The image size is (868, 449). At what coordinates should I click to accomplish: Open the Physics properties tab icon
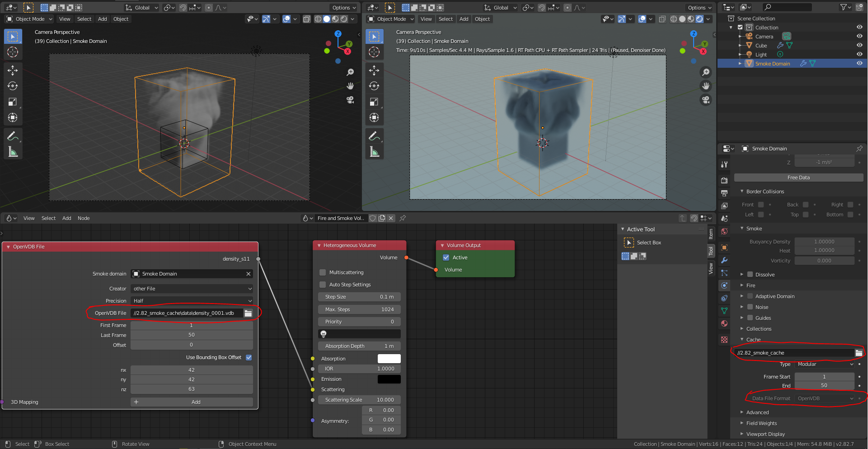(724, 285)
